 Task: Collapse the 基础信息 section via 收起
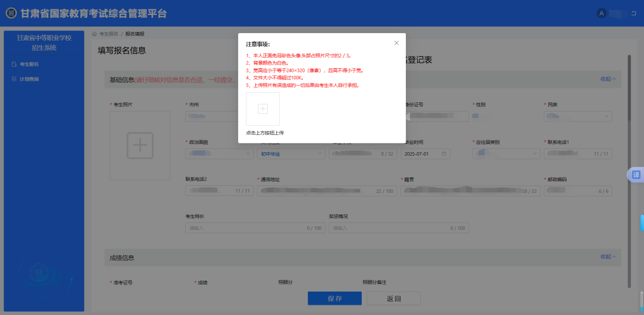tap(607, 79)
